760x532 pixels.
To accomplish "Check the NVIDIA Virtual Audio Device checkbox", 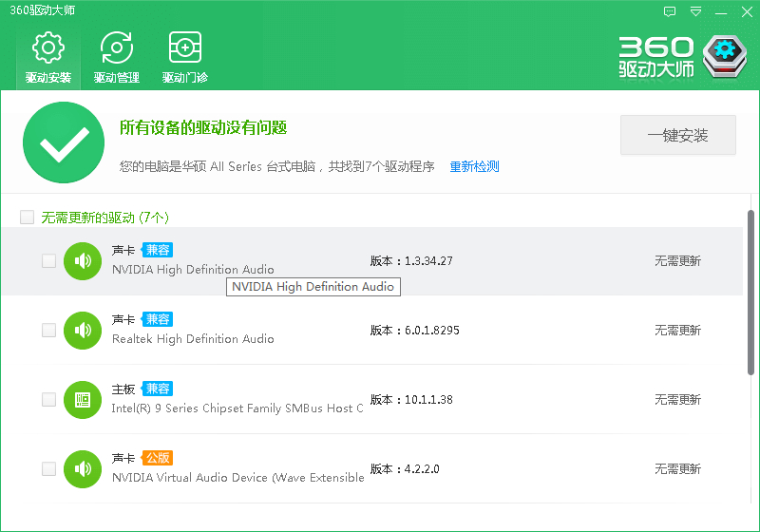I will coord(48,468).
